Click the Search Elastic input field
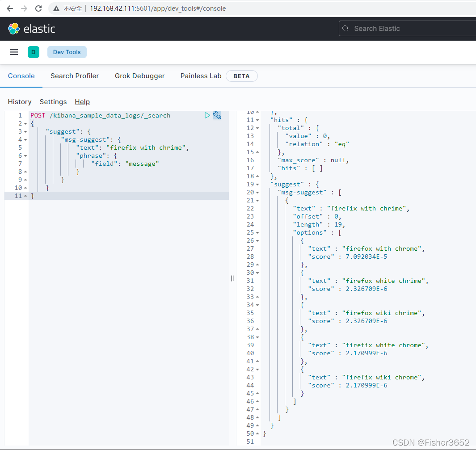Viewport: 476px width, 450px height. tap(407, 29)
